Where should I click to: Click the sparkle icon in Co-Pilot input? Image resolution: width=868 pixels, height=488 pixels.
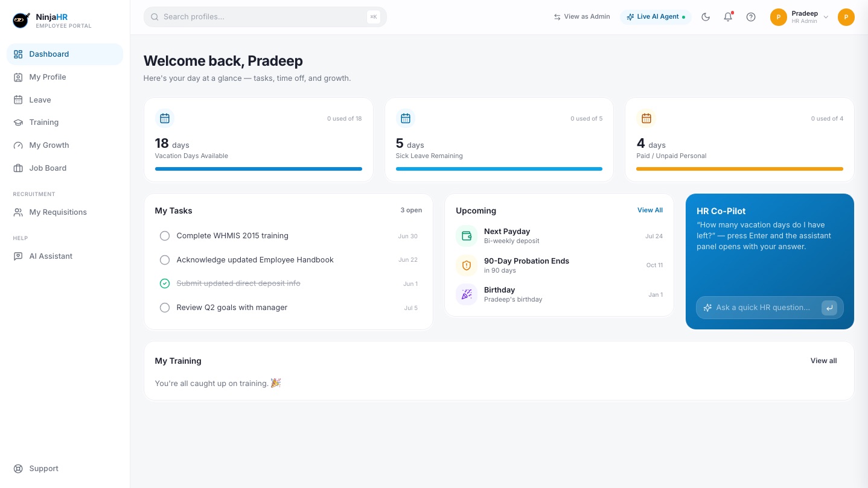[708, 308]
